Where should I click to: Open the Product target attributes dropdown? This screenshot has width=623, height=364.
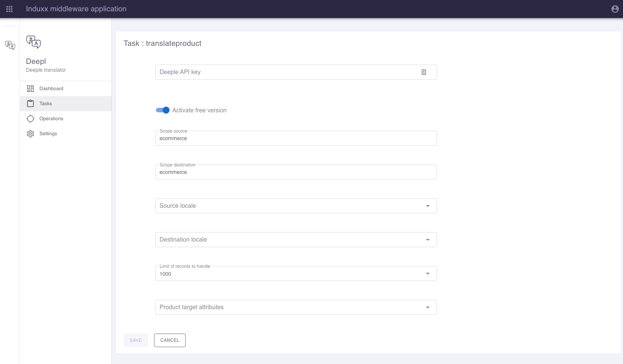pos(296,307)
